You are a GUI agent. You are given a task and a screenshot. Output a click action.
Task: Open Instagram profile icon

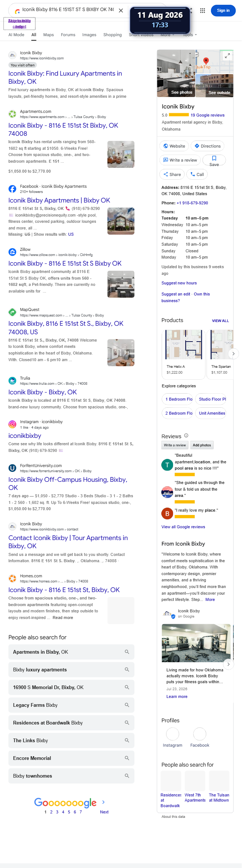[x=172, y=734]
